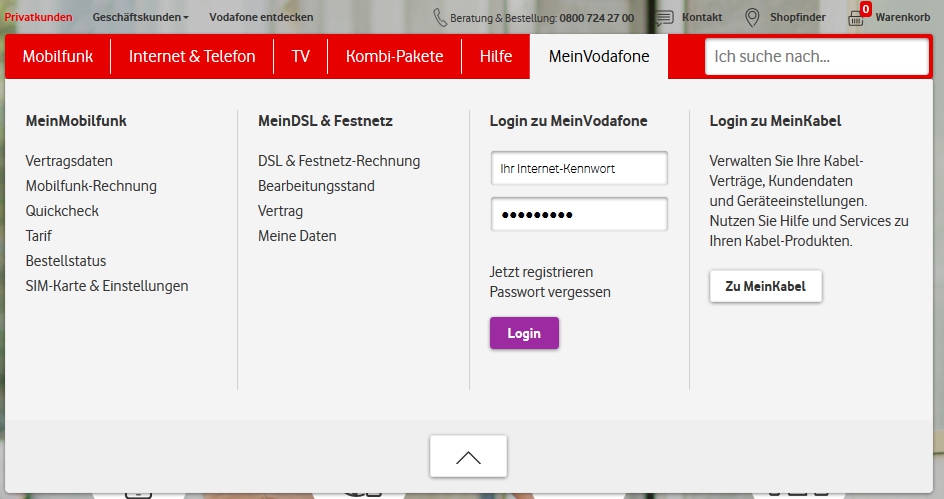Image resolution: width=944 pixels, height=499 pixels.
Task: Open the Bearbeitungsstand link
Action: tap(316, 186)
